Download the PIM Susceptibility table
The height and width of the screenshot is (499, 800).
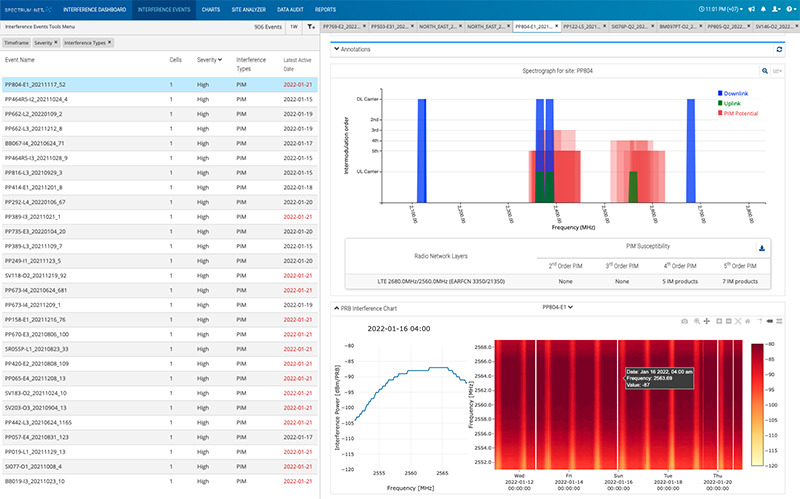[762, 248]
